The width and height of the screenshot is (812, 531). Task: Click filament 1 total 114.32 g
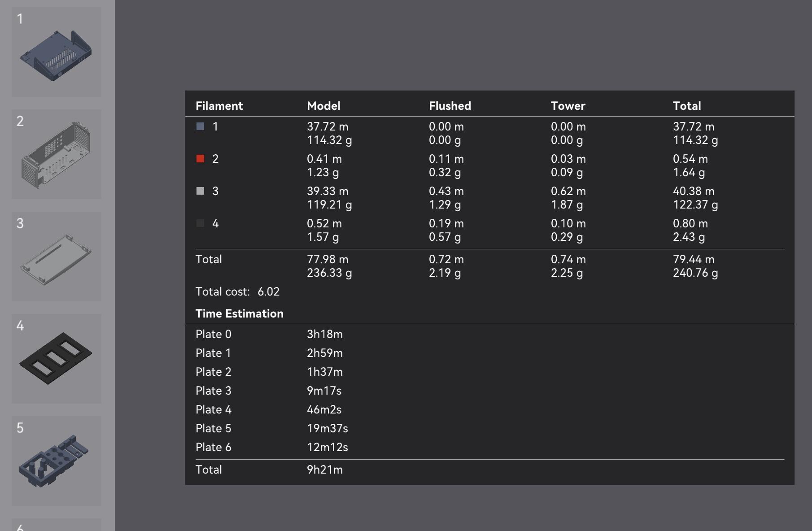[695, 140]
